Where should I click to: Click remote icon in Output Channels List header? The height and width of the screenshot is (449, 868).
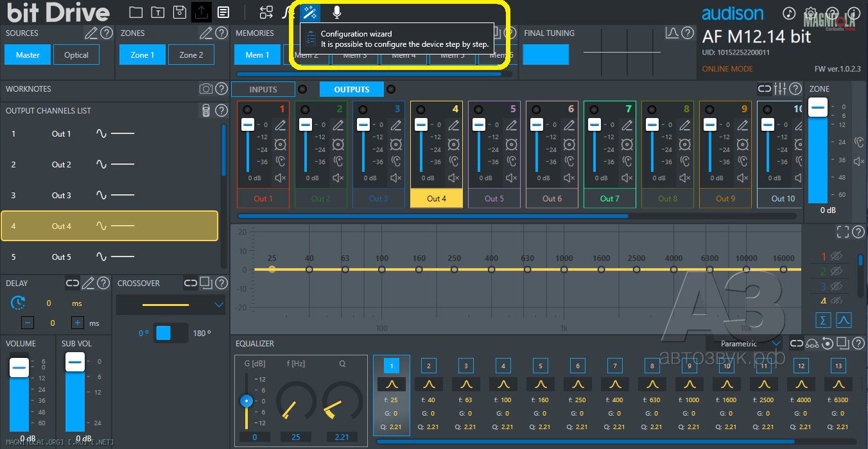(x=206, y=111)
